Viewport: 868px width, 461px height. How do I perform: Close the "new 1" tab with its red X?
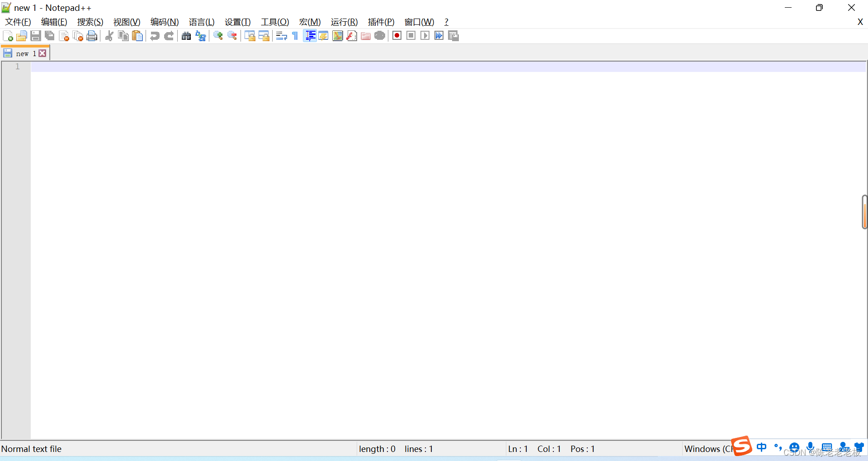tap(42, 53)
